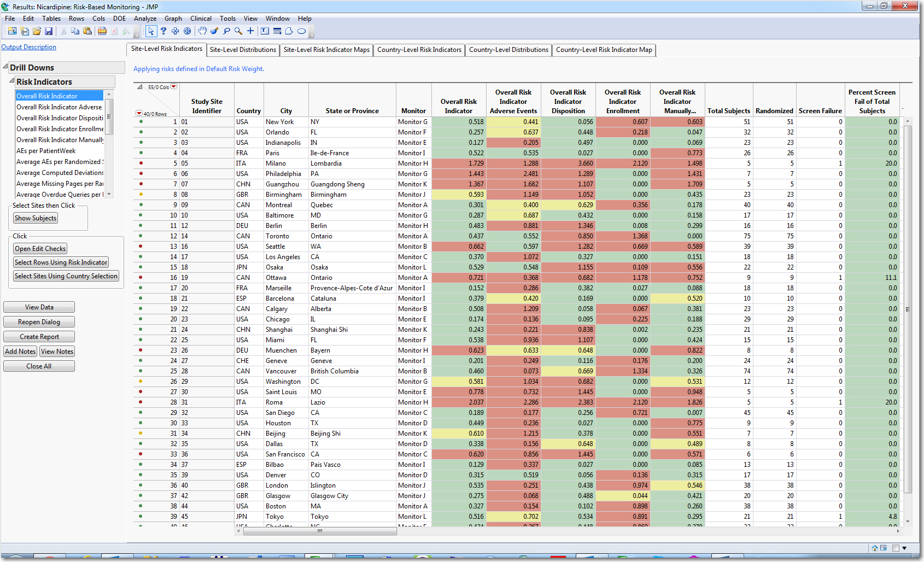
Task: Click the Copy toolbar icon
Action: pyautogui.click(x=75, y=31)
